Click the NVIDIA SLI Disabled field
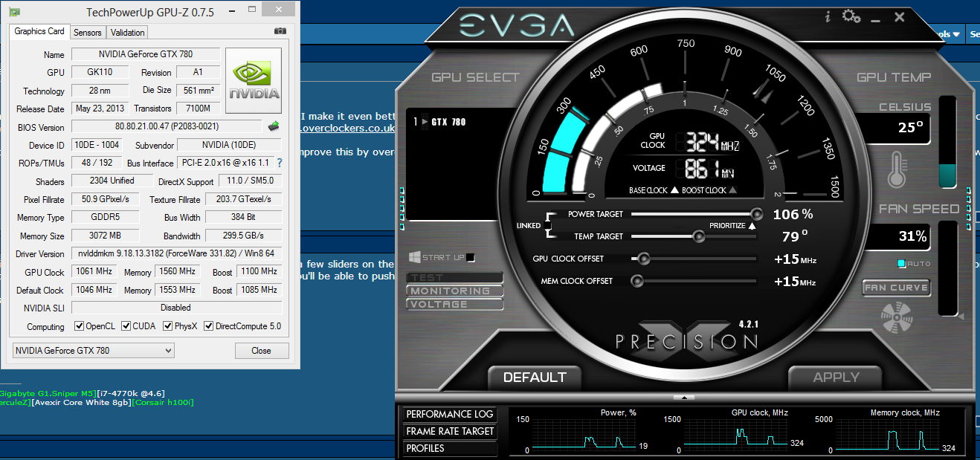Screen dimensions: 980x460 [176, 307]
